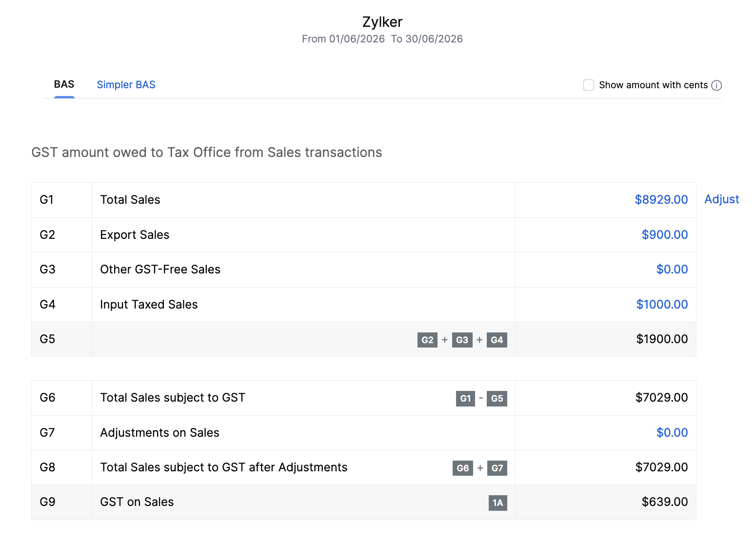Click the date range From 01/06/2026 To 30/06/2026
This screenshot has width=756, height=542.
click(382, 39)
